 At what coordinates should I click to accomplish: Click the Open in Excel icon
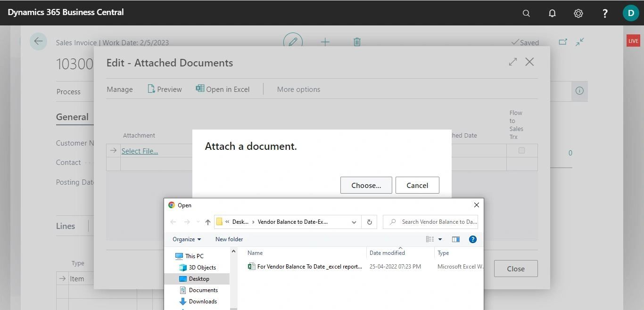(x=200, y=89)
